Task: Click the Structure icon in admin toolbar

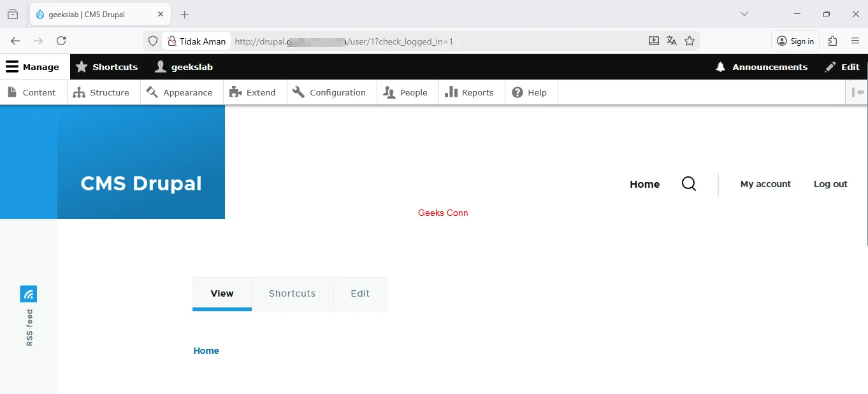Action: coord(79,92)
